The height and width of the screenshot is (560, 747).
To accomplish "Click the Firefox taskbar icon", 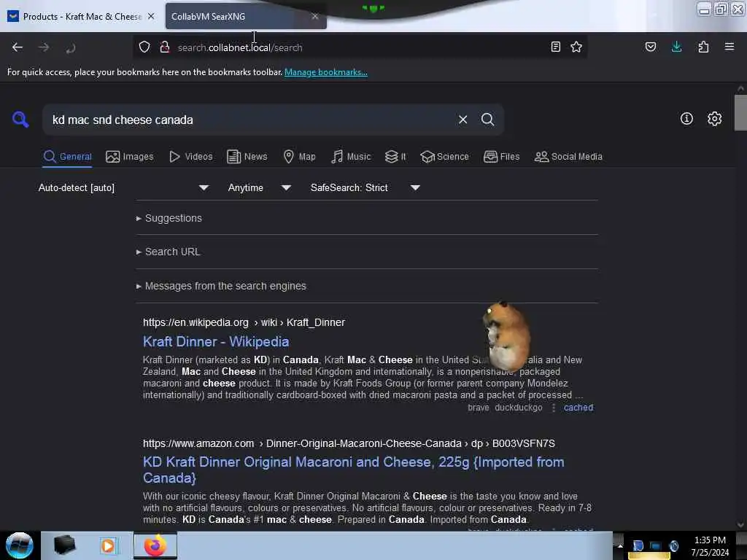I will click(x=155, y=545).
